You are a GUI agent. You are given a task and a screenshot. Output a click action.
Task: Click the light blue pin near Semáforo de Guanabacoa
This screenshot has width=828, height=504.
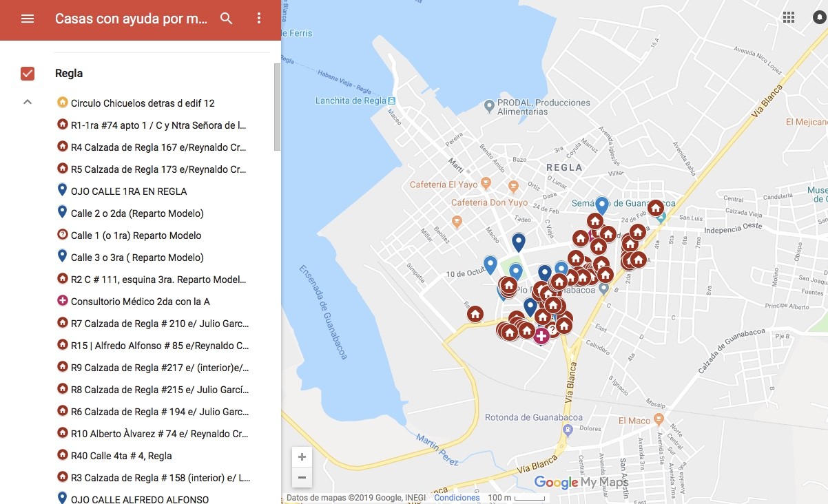click(602, 205)
